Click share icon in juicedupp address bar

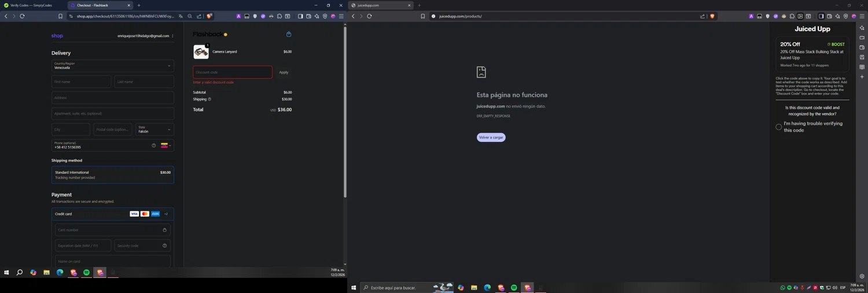[703, 16]
